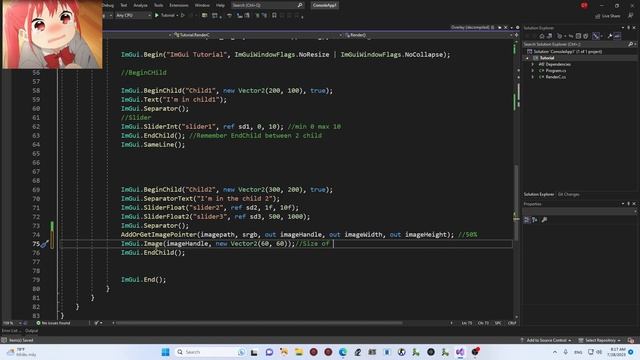Toggle the highlighted track active item button

pyautogui.click(x=596, y=36)
